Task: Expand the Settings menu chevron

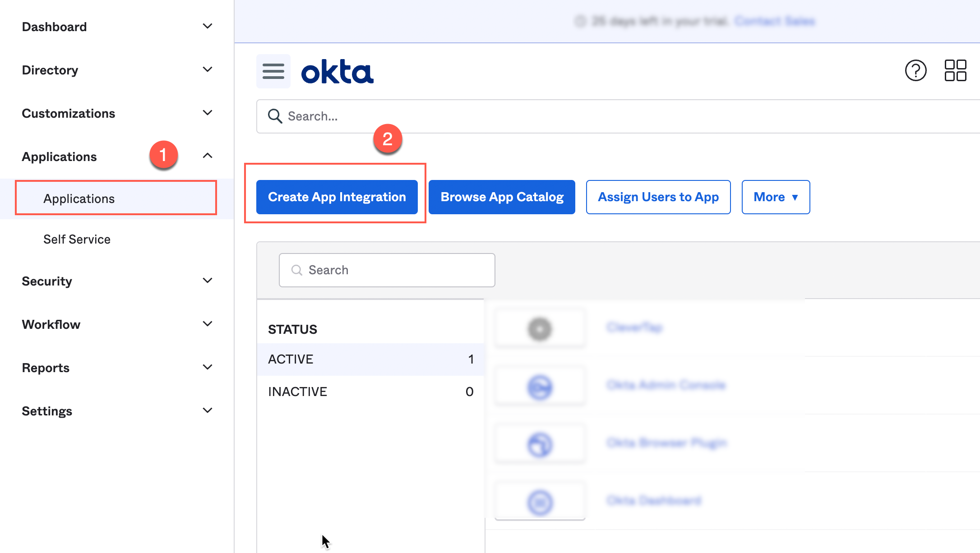Action: pyautogui.click(x=208, y=410)
